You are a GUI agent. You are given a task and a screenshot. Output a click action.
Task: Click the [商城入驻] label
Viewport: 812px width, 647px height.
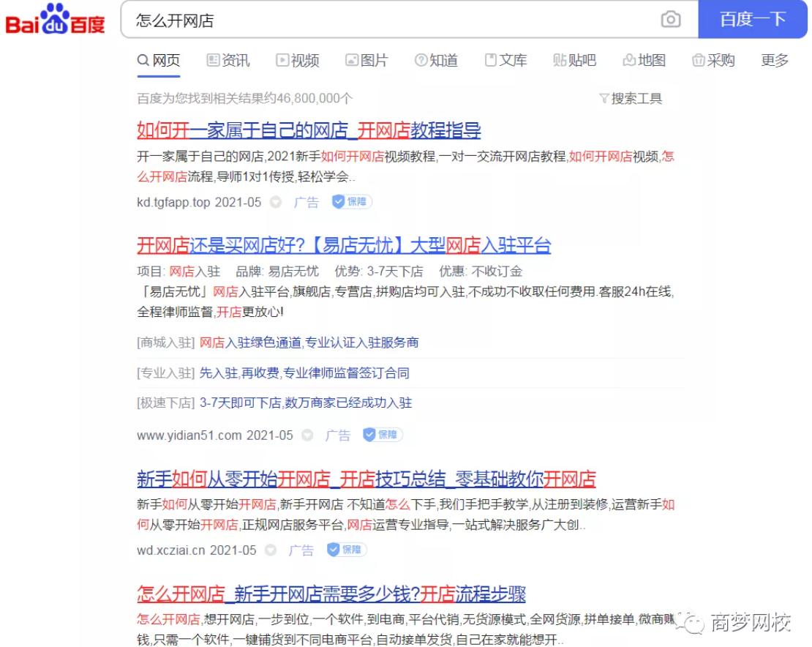pyautogui.click(x=166, y=343)
